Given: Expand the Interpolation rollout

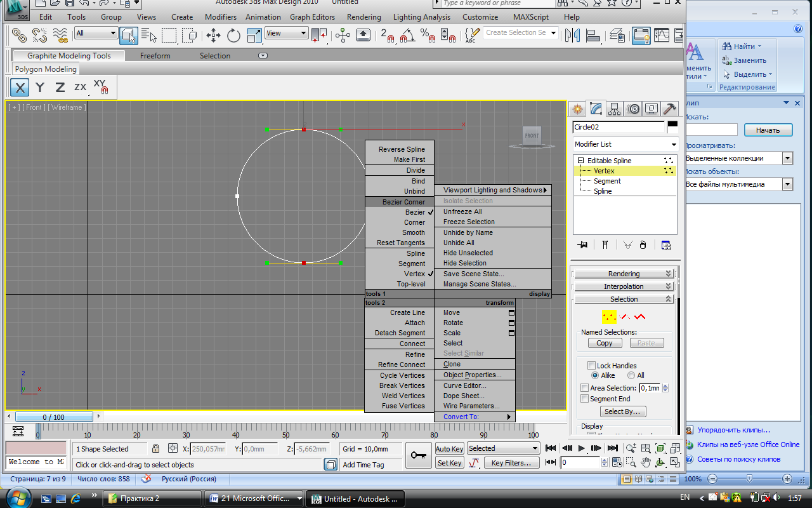Looking at the screenshot, I should pyautogui.click(x=624, y=286).
